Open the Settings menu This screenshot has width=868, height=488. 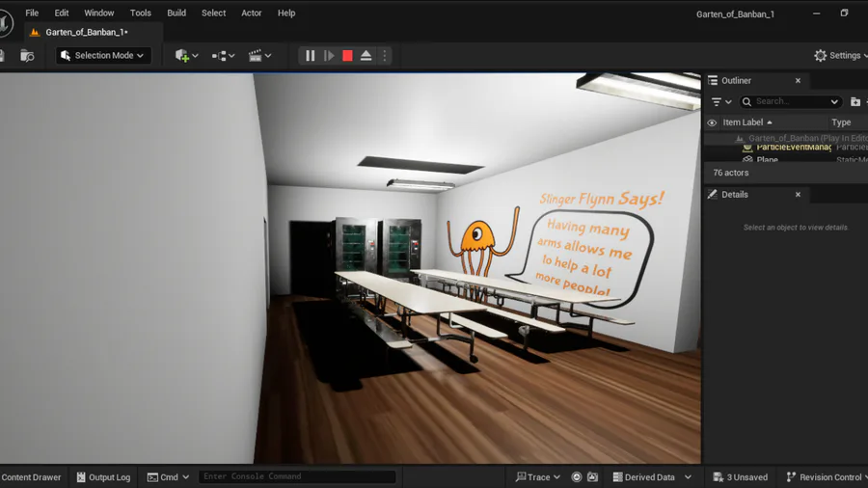(x=840, y=55)
